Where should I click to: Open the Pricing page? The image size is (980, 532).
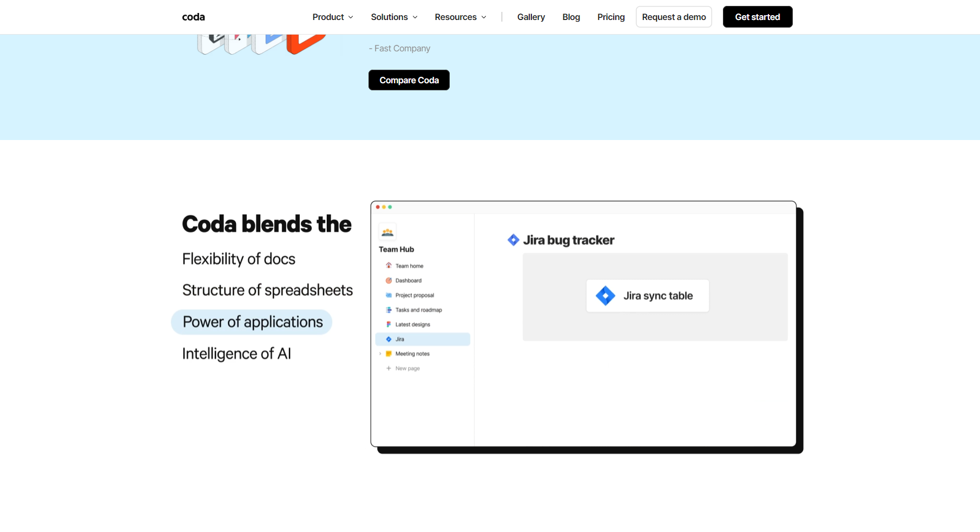(x=611, y=17)
